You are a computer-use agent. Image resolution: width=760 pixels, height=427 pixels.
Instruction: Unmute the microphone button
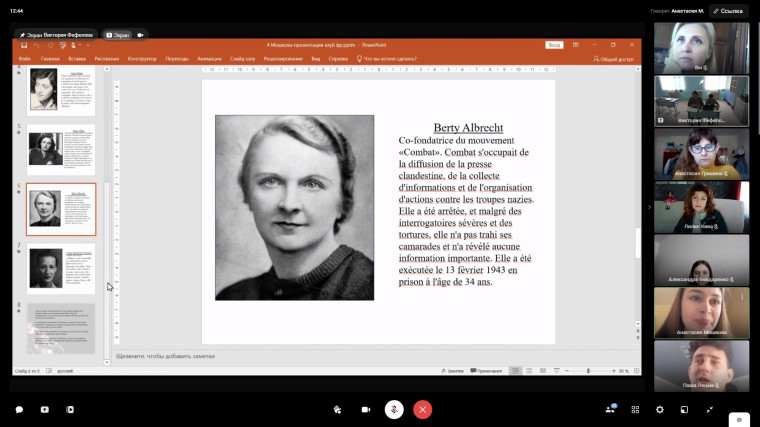coord(394,410)
